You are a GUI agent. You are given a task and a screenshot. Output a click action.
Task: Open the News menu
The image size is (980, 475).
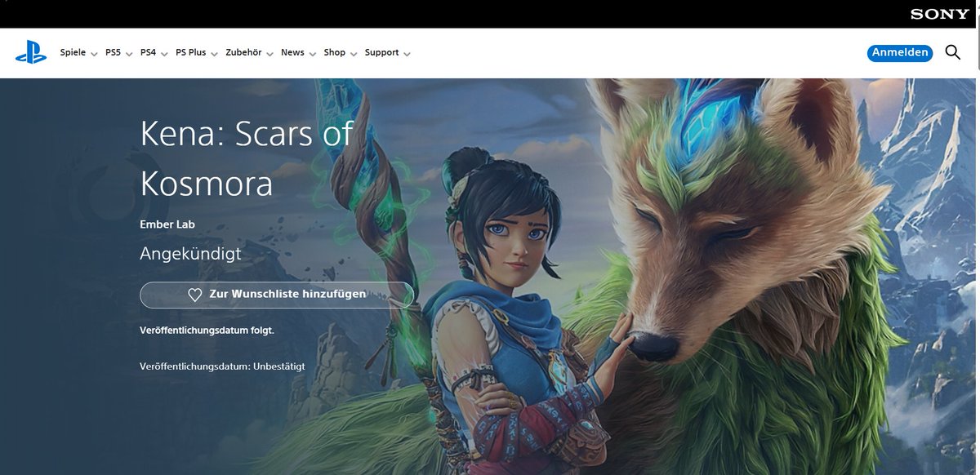tap(292, 52)
